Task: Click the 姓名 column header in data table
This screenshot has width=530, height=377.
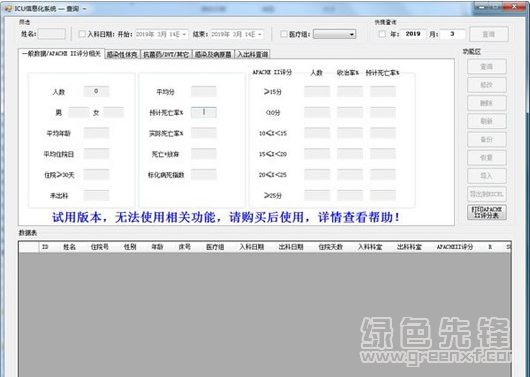Action: (x=69, y=247)
